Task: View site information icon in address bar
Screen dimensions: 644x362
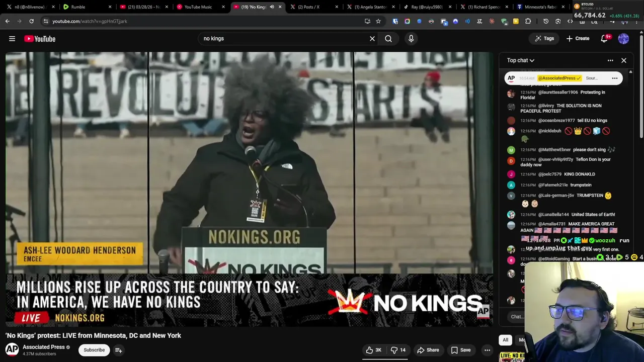Action: pos(46,21)
